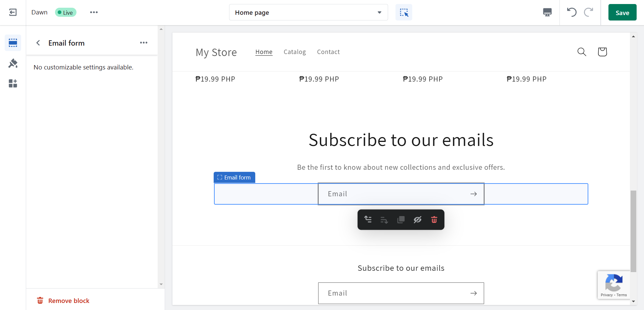
Task: Hide the Email form block
Action: (418, 220)
